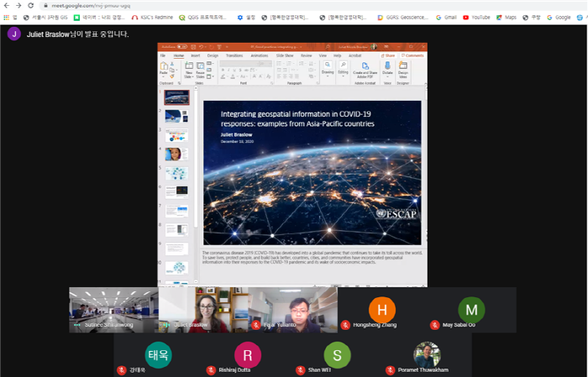Click Sutinee Shiranwong's video tile

click(x=113, y=310)
